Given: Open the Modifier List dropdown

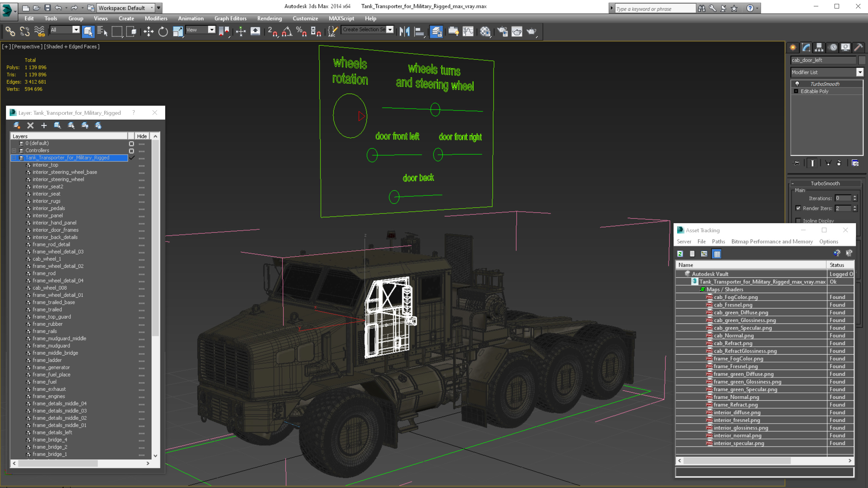Looking at the screenshot, I should click(860, 72).
